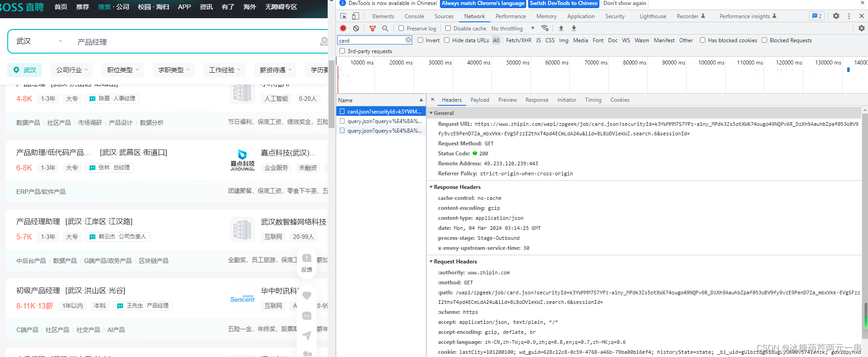Open the 2 issues badge

[x=817, y=16]
